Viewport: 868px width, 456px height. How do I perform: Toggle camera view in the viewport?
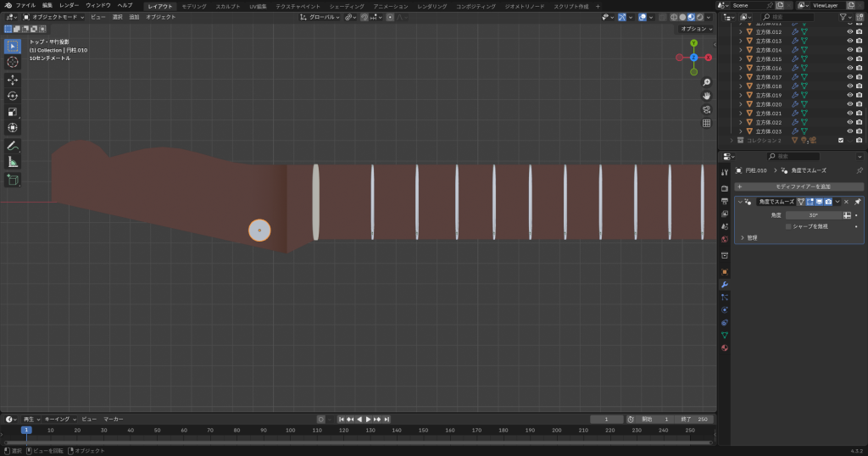coord(706,109)
